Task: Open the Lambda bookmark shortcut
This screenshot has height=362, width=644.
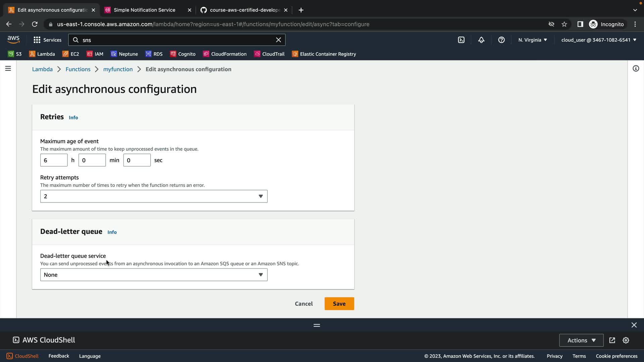Action: point(42,54)
